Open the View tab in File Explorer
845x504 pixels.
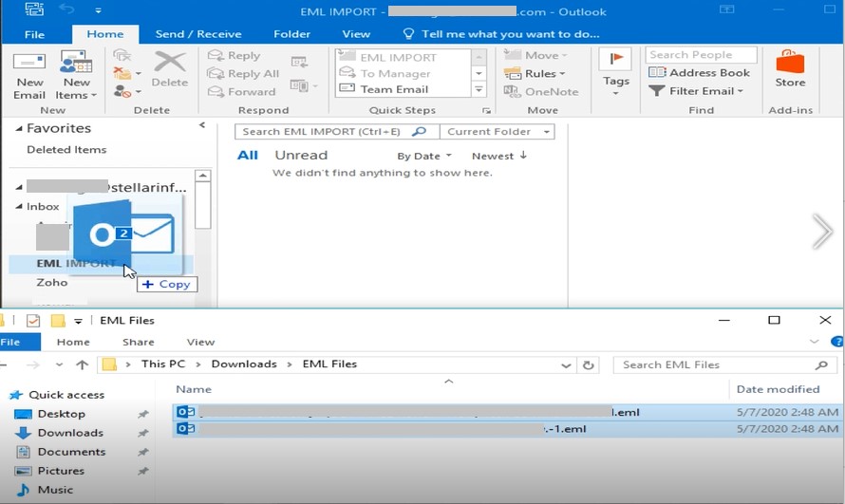200,342
